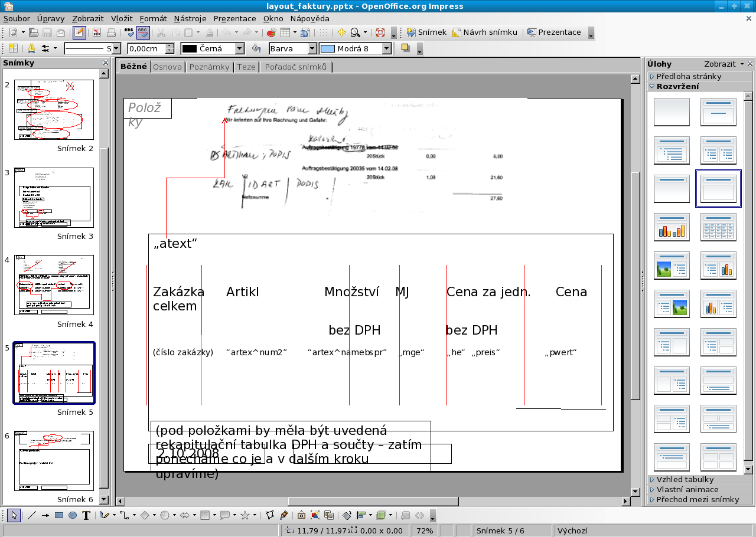756x537 pixels.
Task: Select the Ellipse tool
Action: (72, 515)
